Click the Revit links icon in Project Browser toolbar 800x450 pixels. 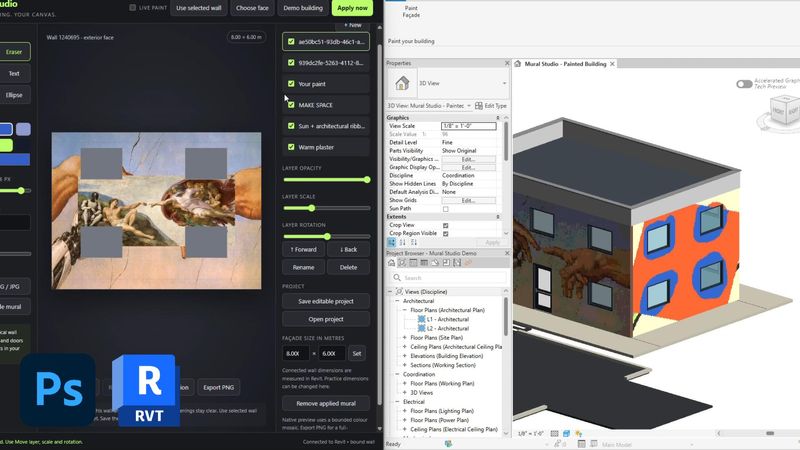point(457,263)
